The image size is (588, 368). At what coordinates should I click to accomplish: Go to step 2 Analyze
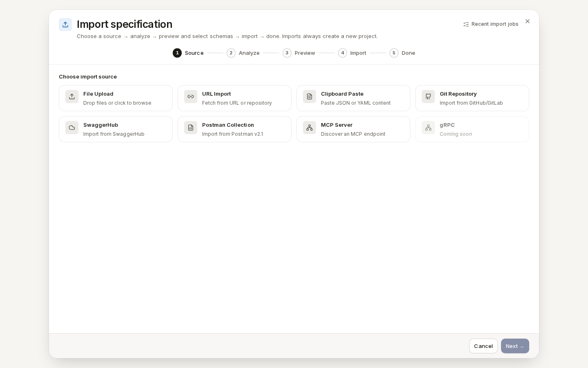243,53
